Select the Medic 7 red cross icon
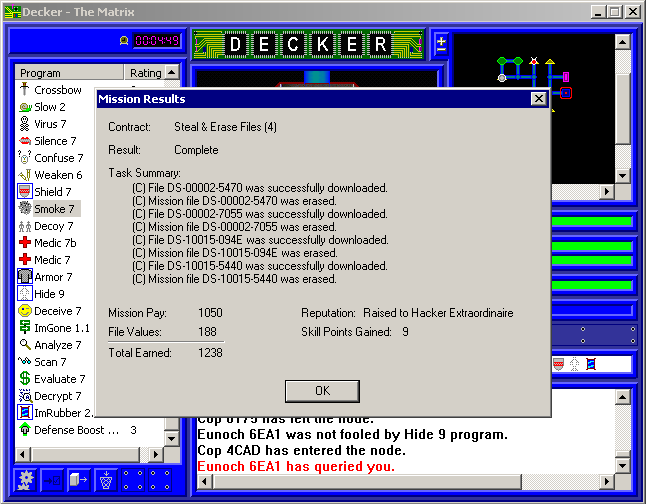The image size is (646, 504). pos(25,260)
